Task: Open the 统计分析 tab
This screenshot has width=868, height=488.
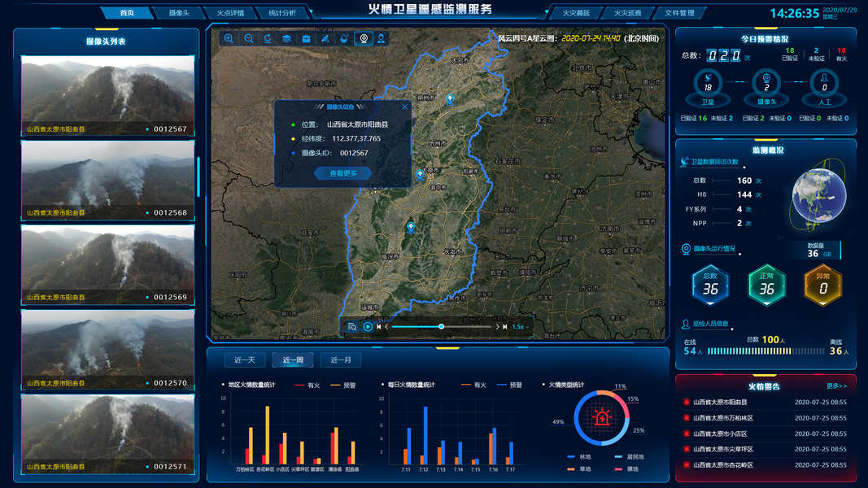Action: coord(282,13)
